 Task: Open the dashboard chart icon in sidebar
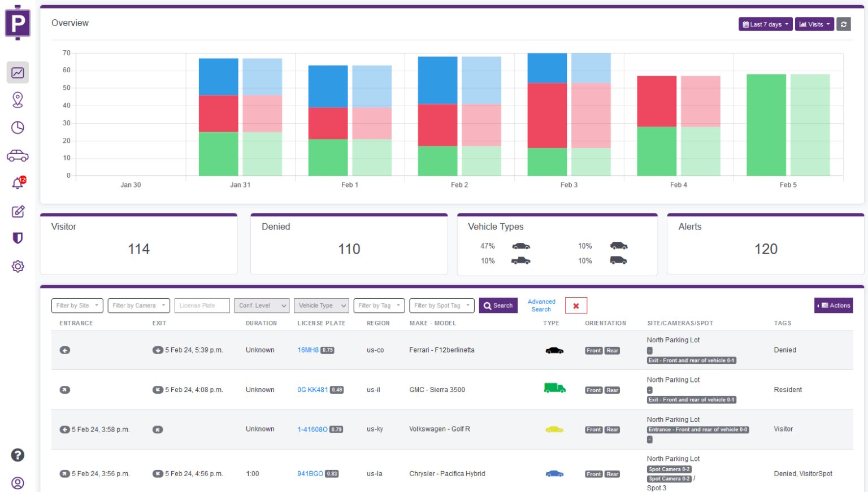pyautogui.click(x=18, y=72)
